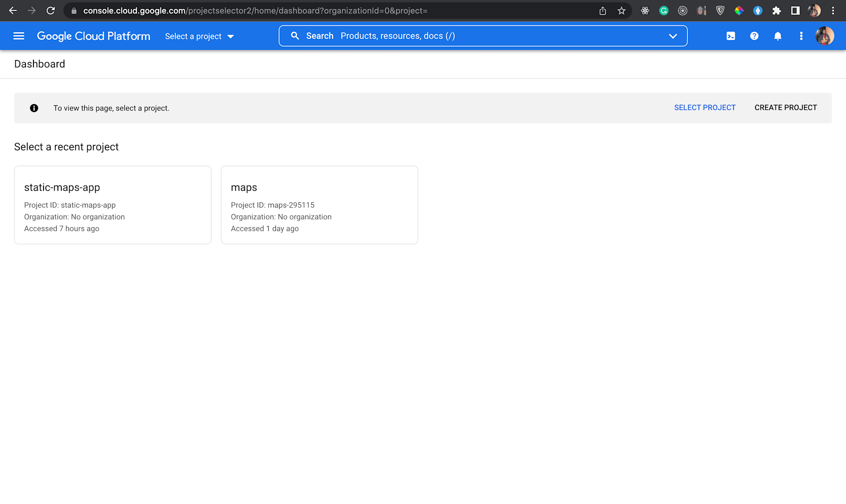846x504 pixels.
Task: Click 'Select a recent project' heading
Action: pos(66,147)
